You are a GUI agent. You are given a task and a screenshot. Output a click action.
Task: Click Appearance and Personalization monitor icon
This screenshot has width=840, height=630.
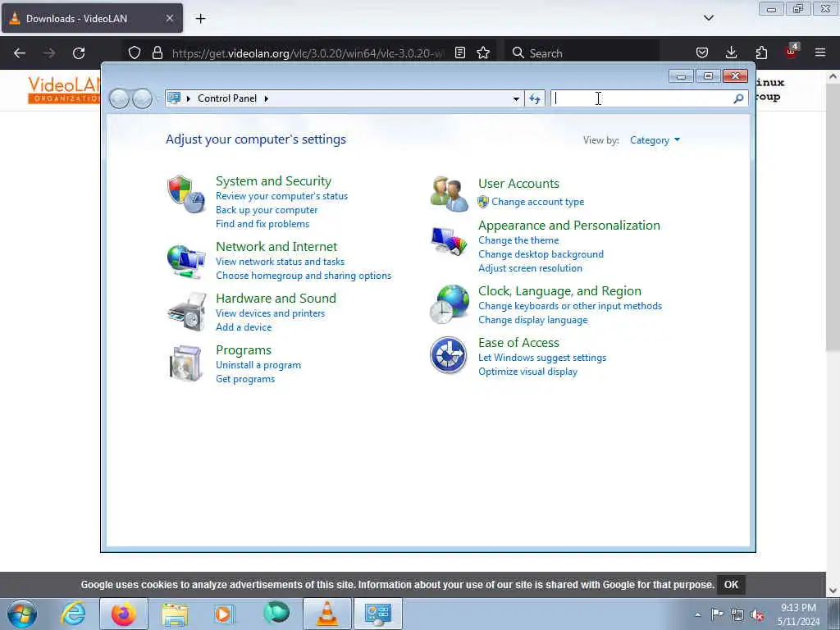pos(450,241)
